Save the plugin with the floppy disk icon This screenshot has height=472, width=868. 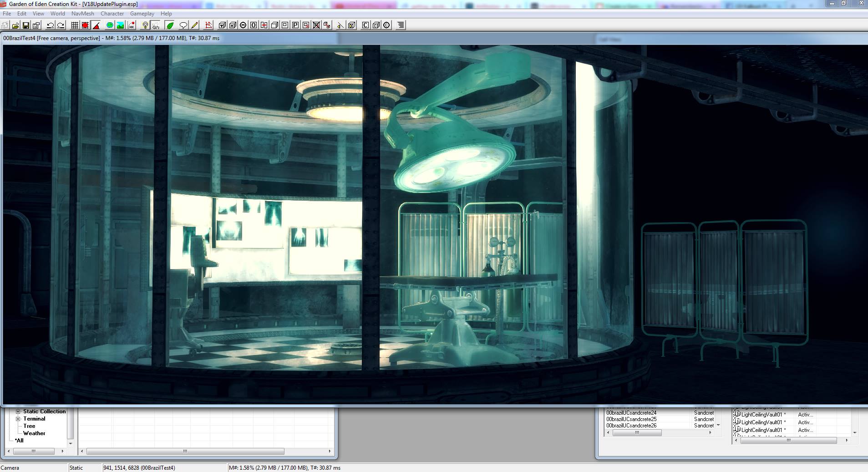tap(26, 25)
